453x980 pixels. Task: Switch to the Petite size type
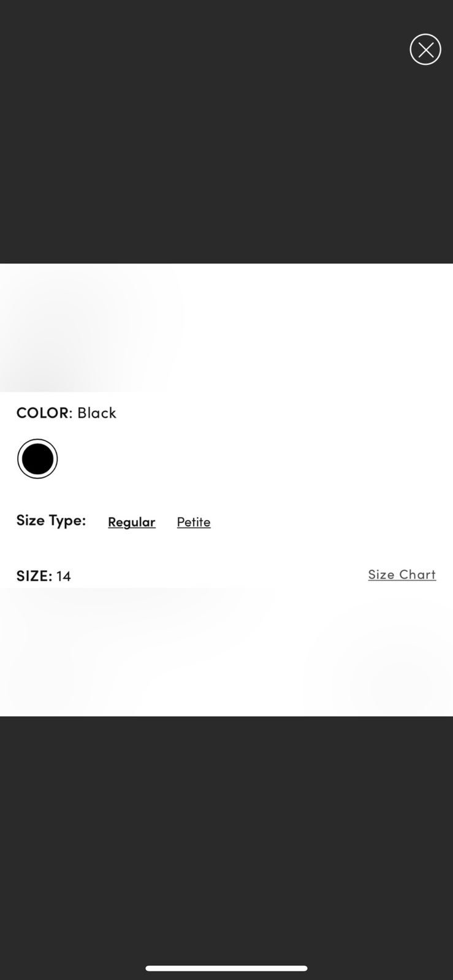pyautogui.click(x=194, y=521)
